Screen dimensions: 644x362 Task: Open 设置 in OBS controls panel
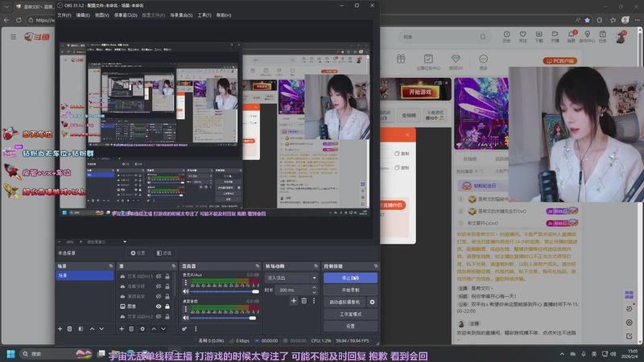(x=350, y=326)
